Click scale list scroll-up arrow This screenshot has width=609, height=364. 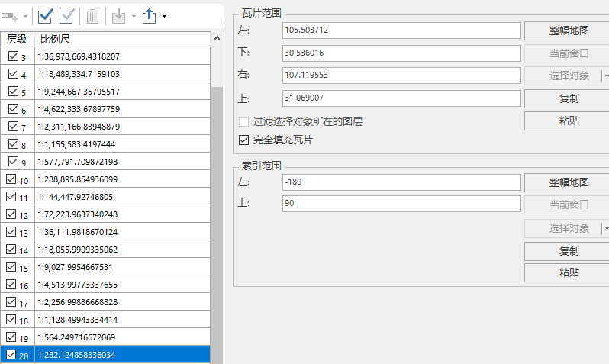click(x=217, y=38)
